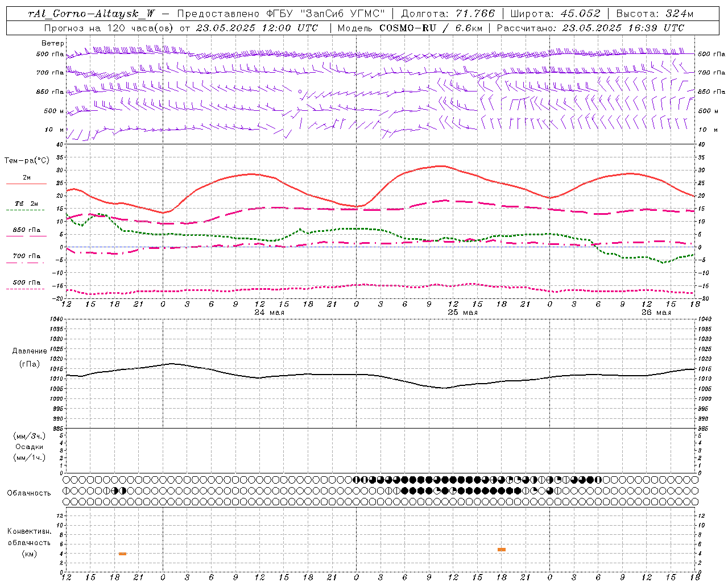Viewport: 728px width, 582px height.
Task: Click the station name rAl_Gorno-Altaysk_W
Action: pyautogui.click(x=92, y=14)
